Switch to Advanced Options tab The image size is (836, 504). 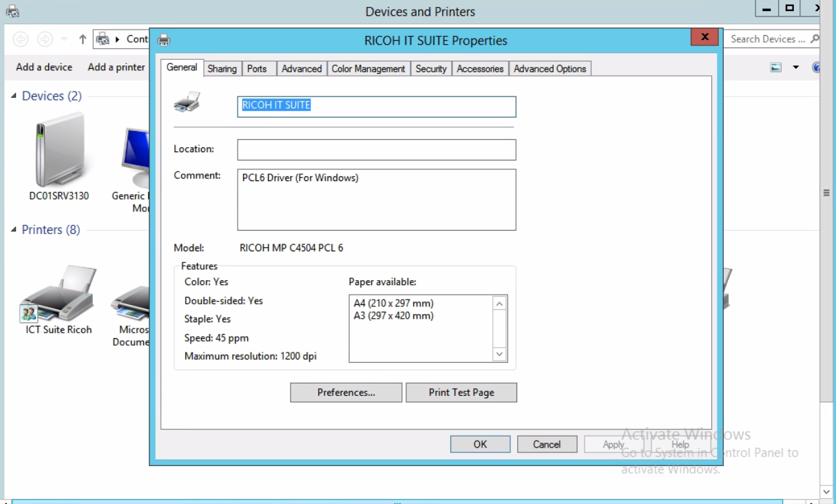point(550,69)
